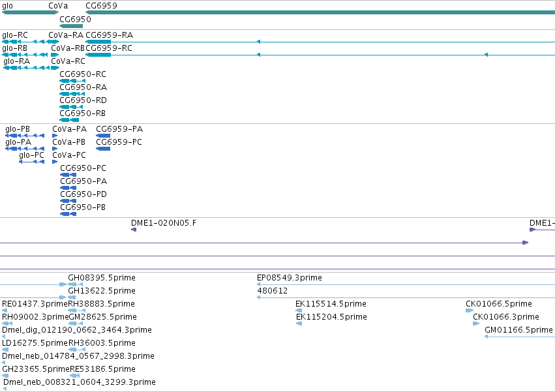Click the DME1-020N05.F feature
The width and height of the screenshot is (555, 392).
point(134,230)
